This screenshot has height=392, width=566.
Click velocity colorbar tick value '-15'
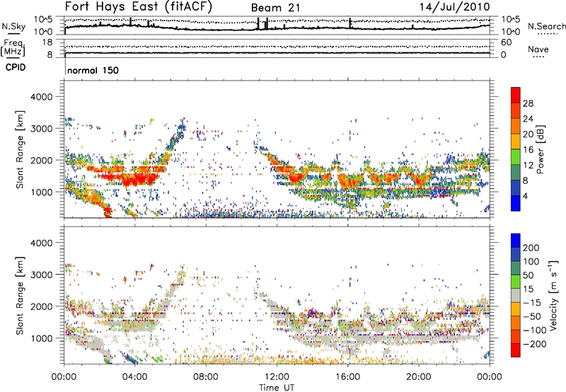coord(532,302)
